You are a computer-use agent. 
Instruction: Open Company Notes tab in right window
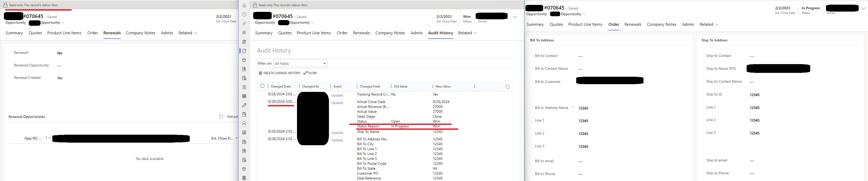[x=662, y=24]
